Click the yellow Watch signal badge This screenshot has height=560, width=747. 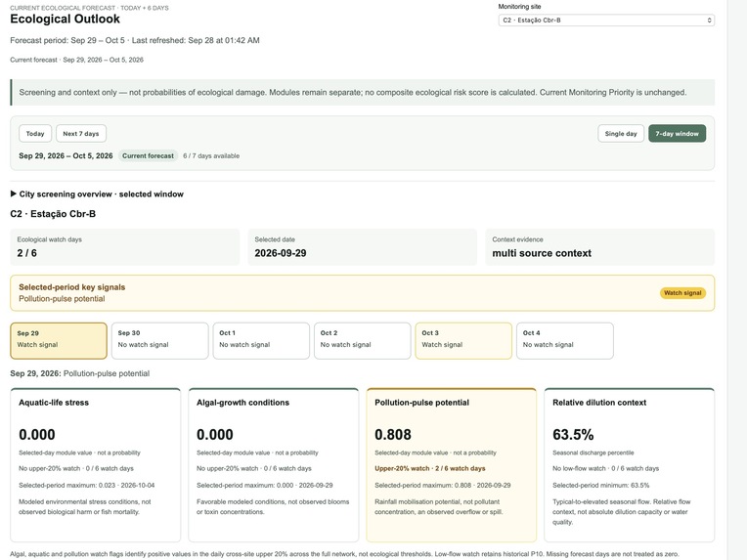pyautogui.click(x=682, y=293)
